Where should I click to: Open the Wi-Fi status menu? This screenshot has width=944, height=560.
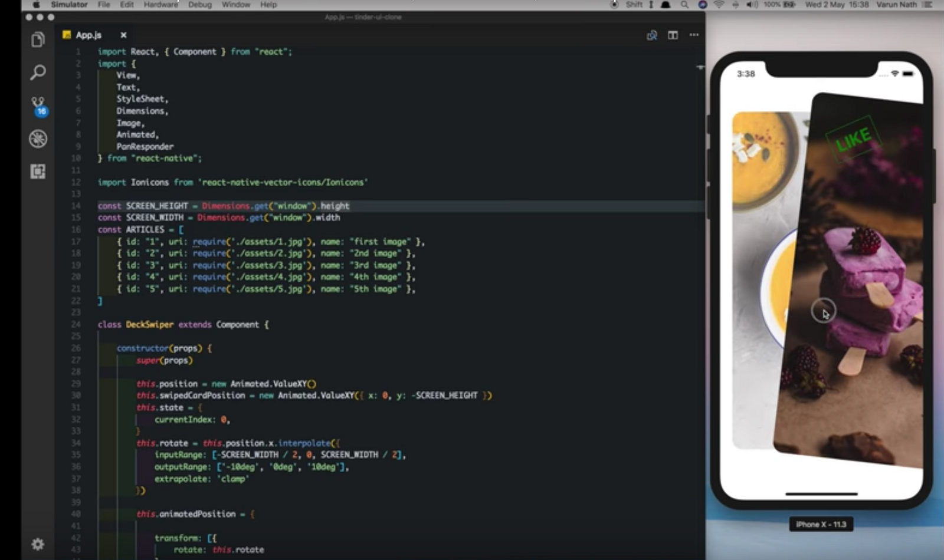click(x=719, y=5)
